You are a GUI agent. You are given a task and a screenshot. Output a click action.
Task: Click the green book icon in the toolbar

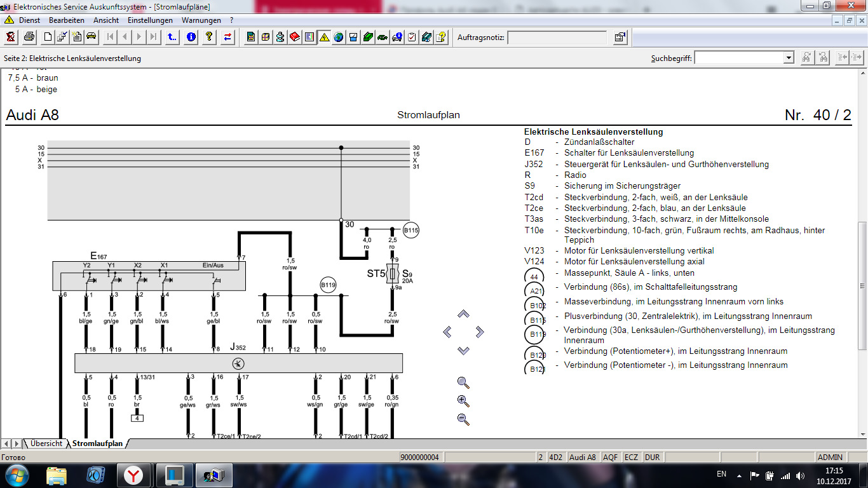tap(368, 37)
